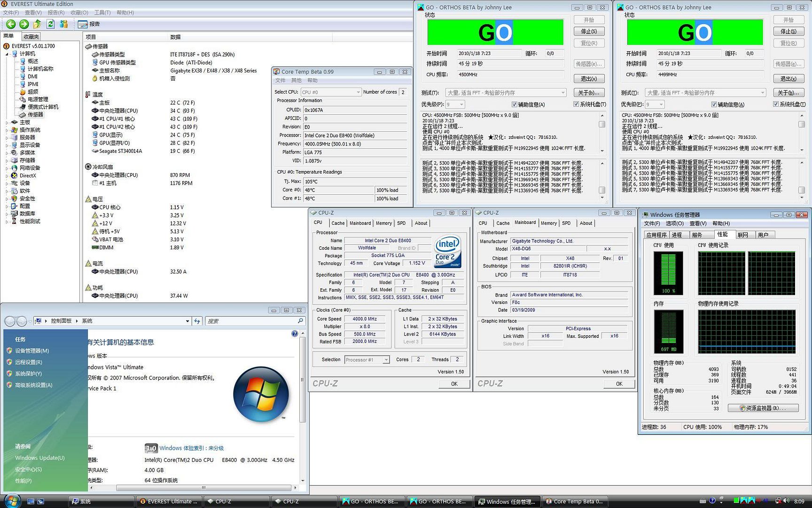
Task: Collapse the 计算机 tree node in EVEREST
Action: (7, 54)
